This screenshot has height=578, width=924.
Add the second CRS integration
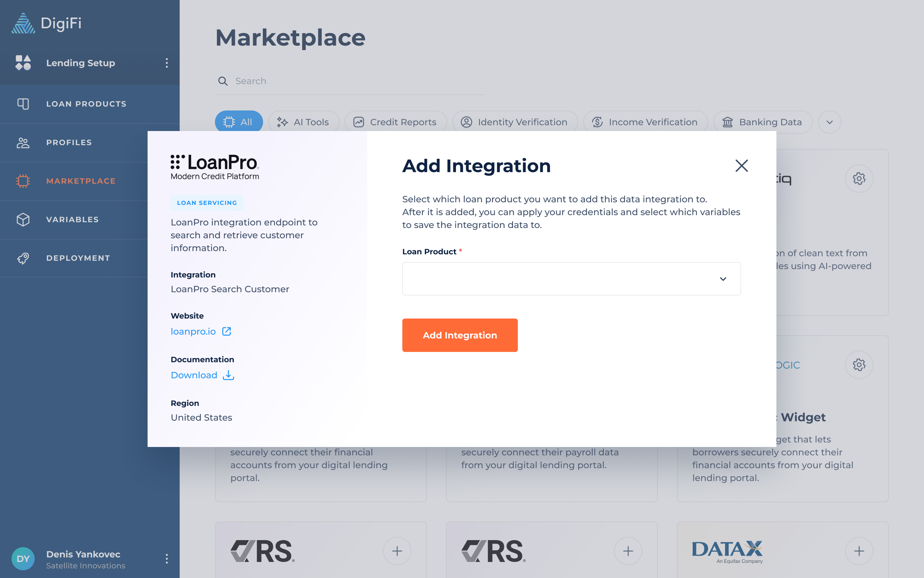(x=628, y=551)
